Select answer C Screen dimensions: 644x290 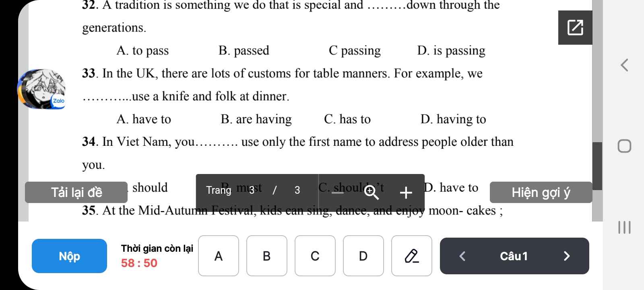point(315,256)
